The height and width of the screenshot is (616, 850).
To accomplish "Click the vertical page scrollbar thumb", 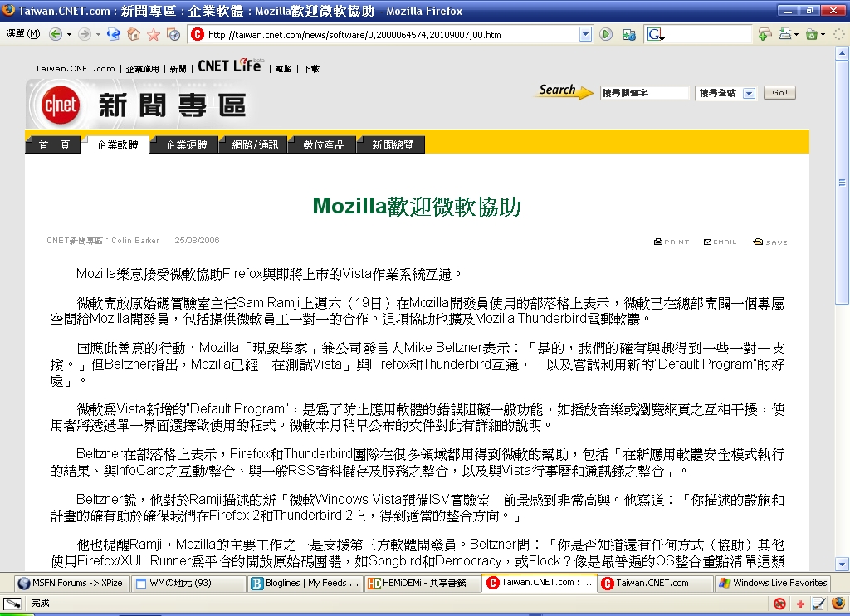I will pyautogui.click(x=843, y=183).
